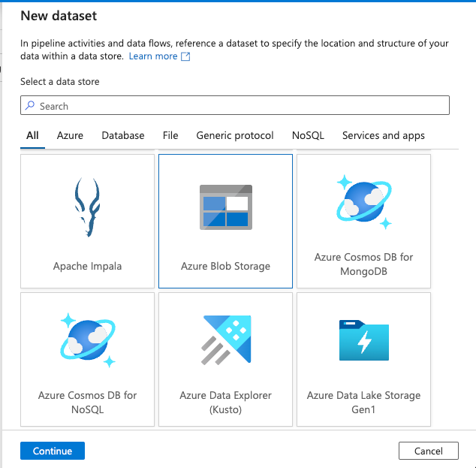Switch to the All tab
The width and height of the screenshot is (476, 468).
(32, 135)
